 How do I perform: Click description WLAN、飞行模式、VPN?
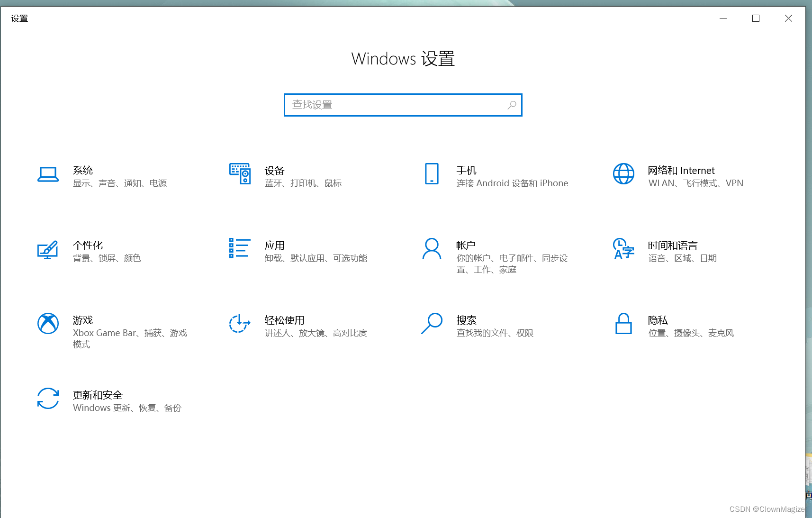pyautogui.click(x=696, y=183)
